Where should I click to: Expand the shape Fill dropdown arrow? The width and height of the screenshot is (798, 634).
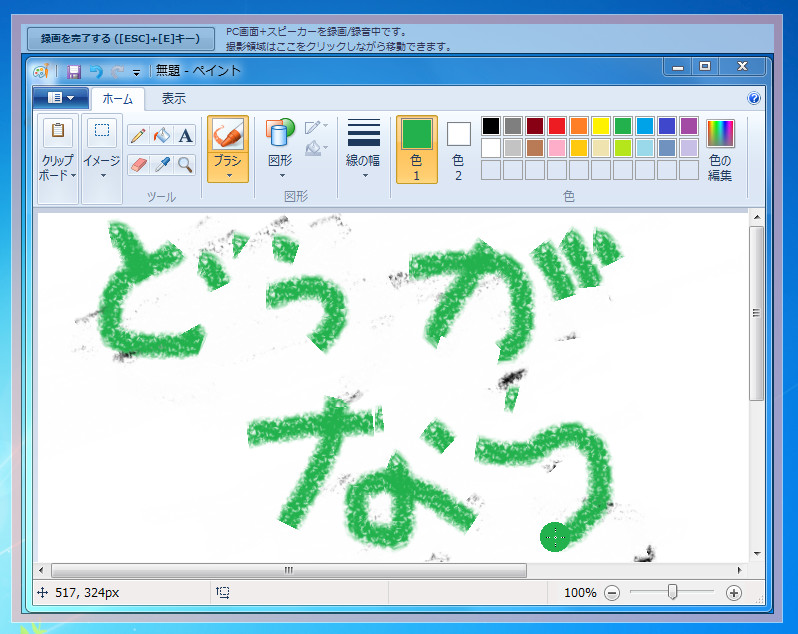click(x=325, y=148)
